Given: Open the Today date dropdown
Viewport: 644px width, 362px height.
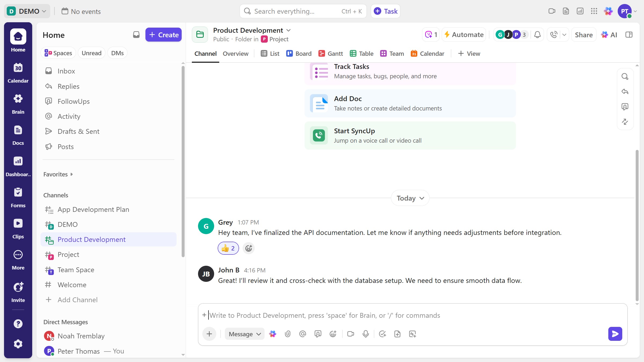Looking at the screenshot, I should (x=410, y=198).
